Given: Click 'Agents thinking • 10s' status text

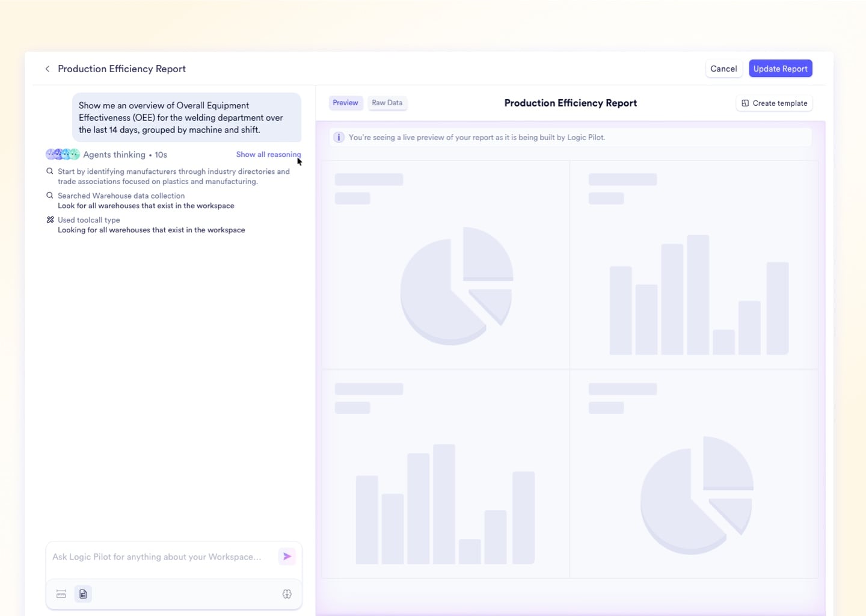Looking at the screenshot, I should coord(125,155).
